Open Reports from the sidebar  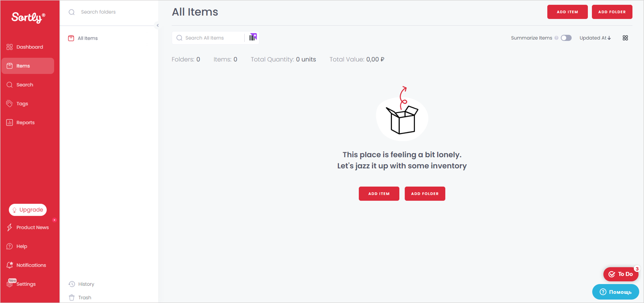point(25,122)
